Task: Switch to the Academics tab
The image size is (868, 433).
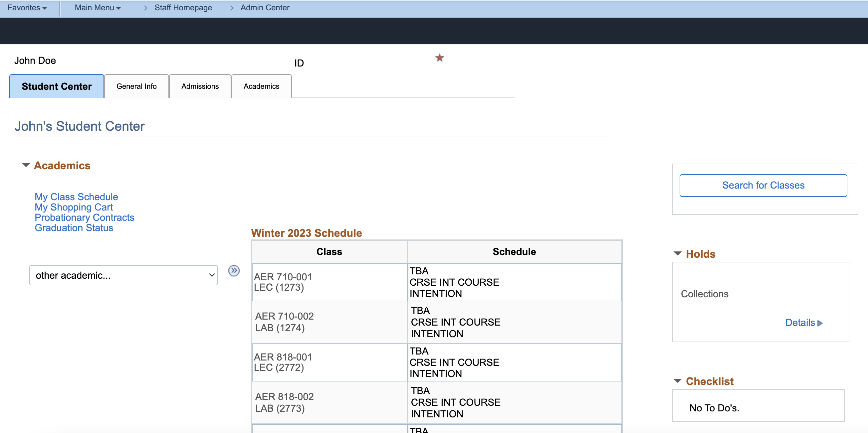Action: click(x=262, y=86)
